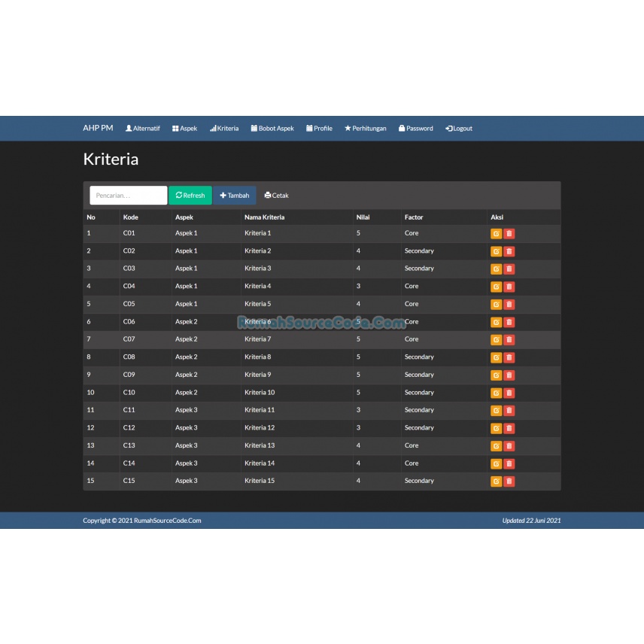Screen dimensions: 644x644
Task: Open the Bobot Aspek page
Action: coord(272,129)
